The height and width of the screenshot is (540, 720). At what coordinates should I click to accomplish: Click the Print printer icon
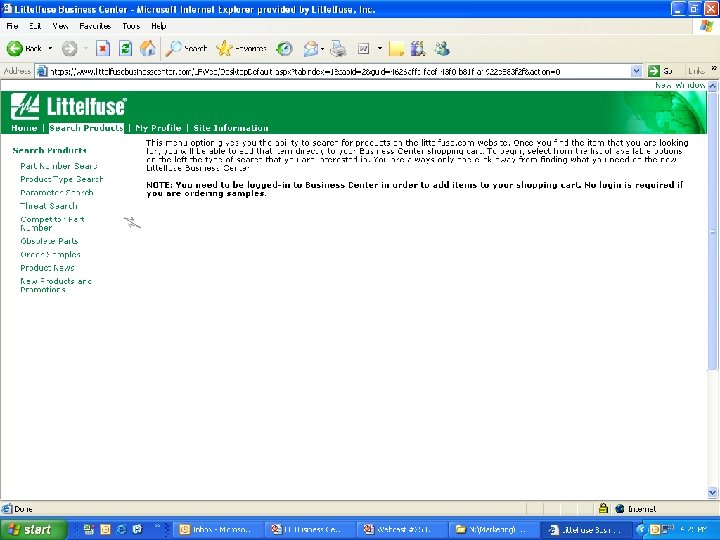338,48
